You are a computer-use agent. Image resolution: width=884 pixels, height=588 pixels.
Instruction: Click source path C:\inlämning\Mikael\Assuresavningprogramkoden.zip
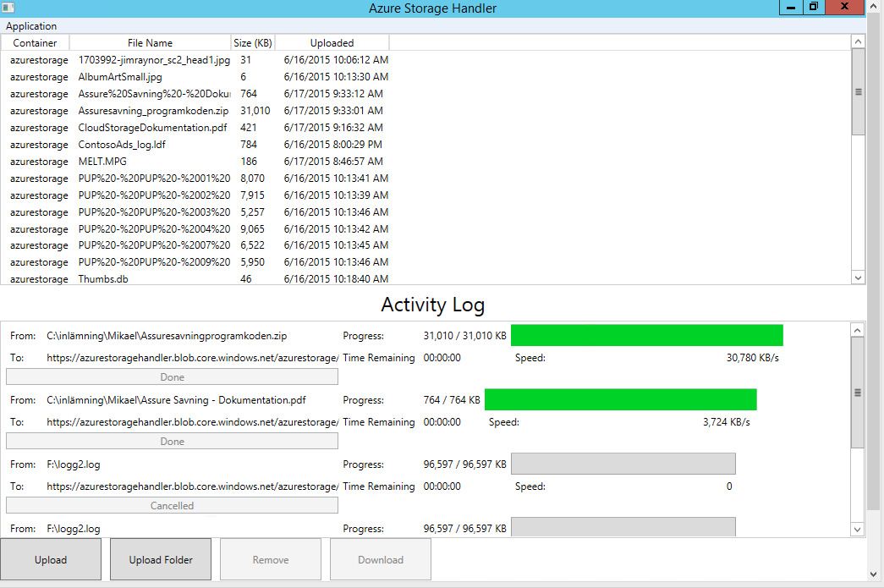[x=167, y=335]
